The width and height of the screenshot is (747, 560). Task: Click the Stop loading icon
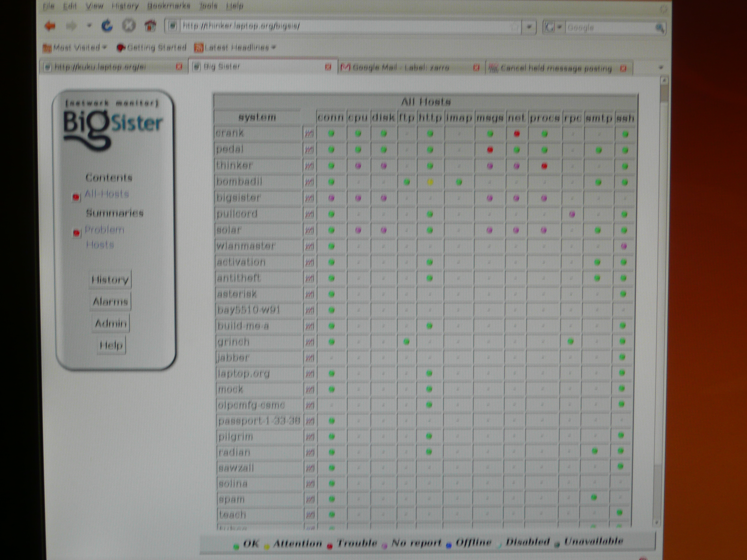point(129,26)
